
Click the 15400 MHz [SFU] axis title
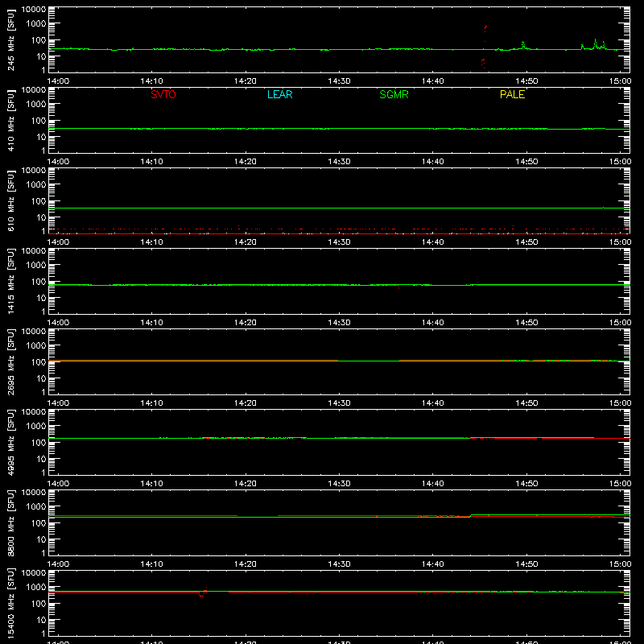tap(10, 603)
